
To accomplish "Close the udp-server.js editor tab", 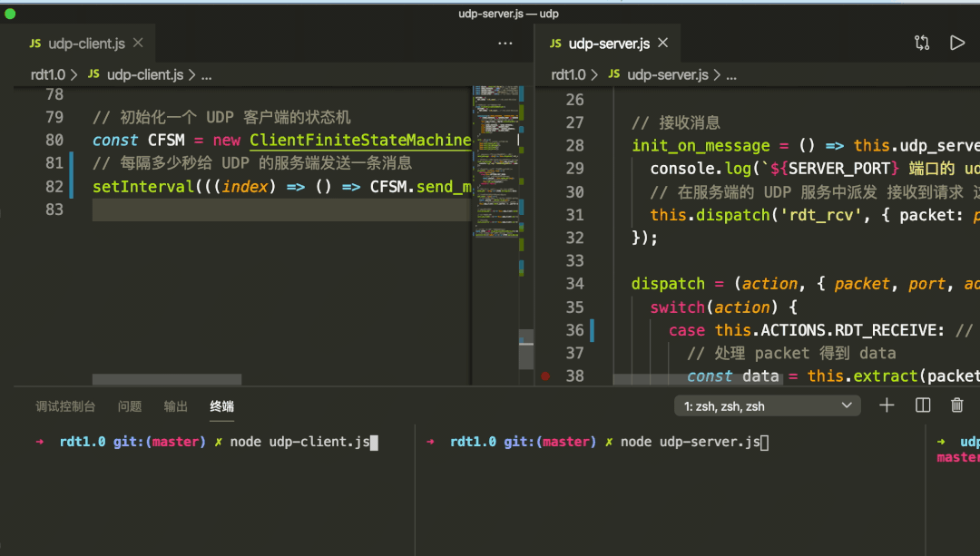I will coord(663,44).
